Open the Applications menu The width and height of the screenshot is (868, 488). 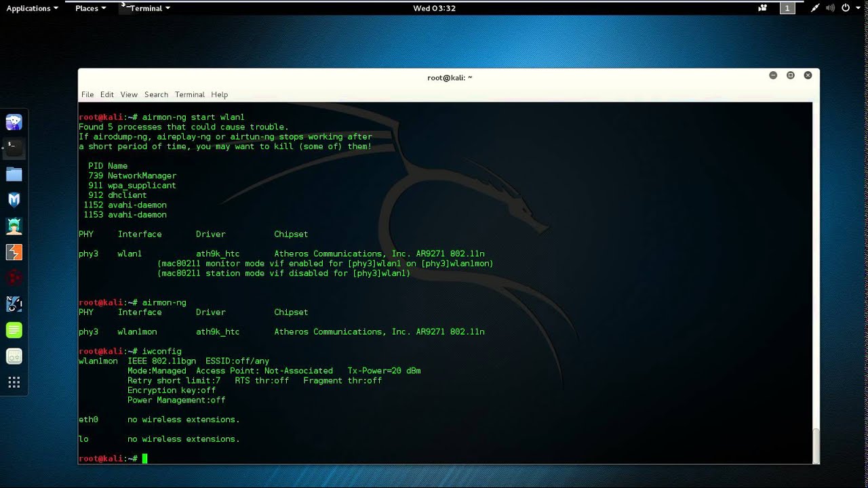(x=33, y=8)
